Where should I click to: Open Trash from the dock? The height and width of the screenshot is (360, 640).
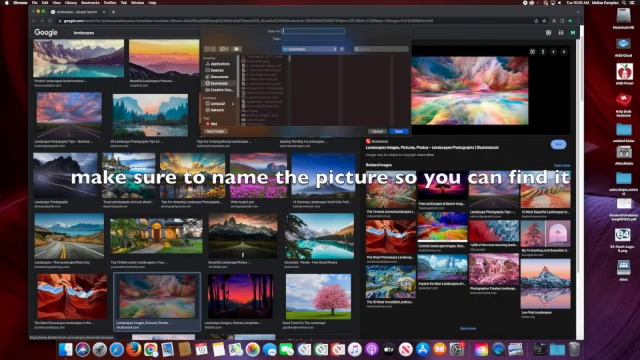574,349
